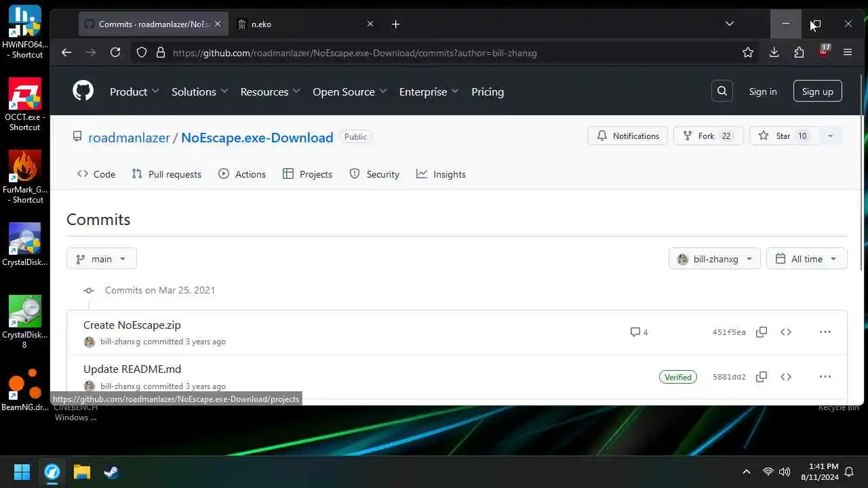868x488 pixels.
Task: Open Steam from the taskbar
Action: click(x=111, y=472)
